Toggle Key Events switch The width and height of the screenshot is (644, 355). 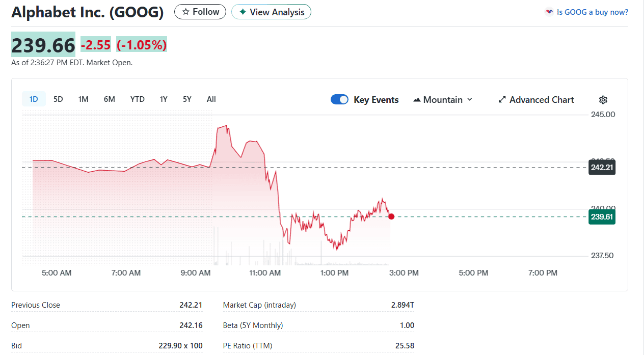click(339, 100)
